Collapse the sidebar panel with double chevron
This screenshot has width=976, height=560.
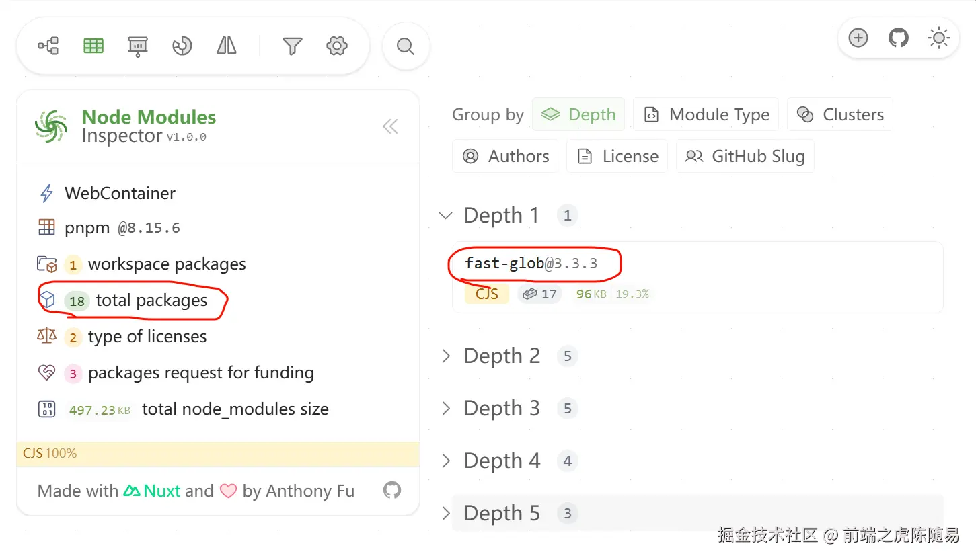coord(390,126)
